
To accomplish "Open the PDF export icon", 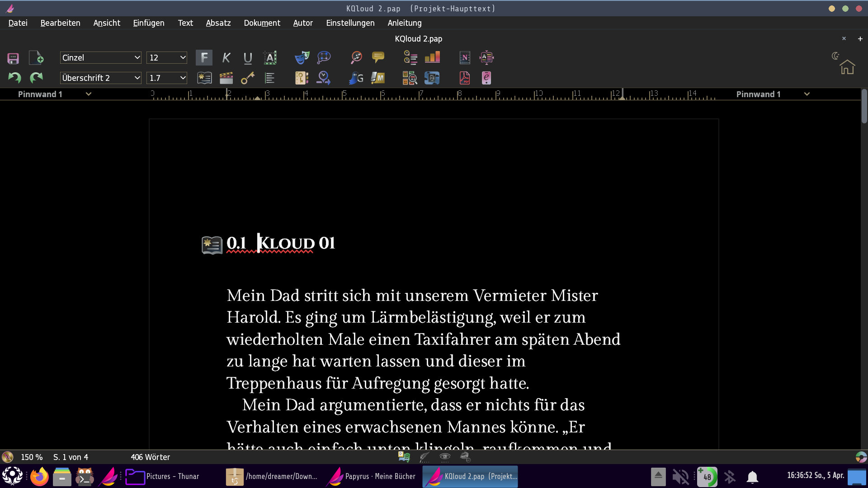I will pyautogui.click(x=465, y=78).
